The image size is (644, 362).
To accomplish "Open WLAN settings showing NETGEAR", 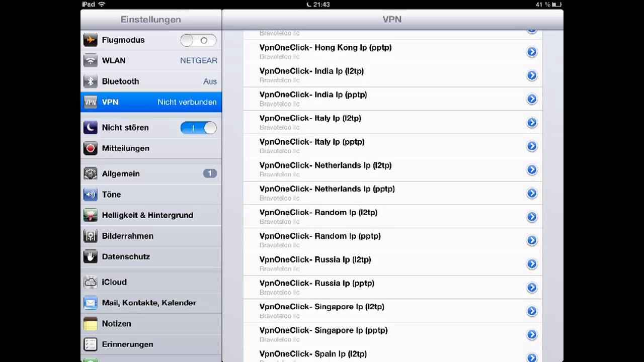I will coord(151,61).
